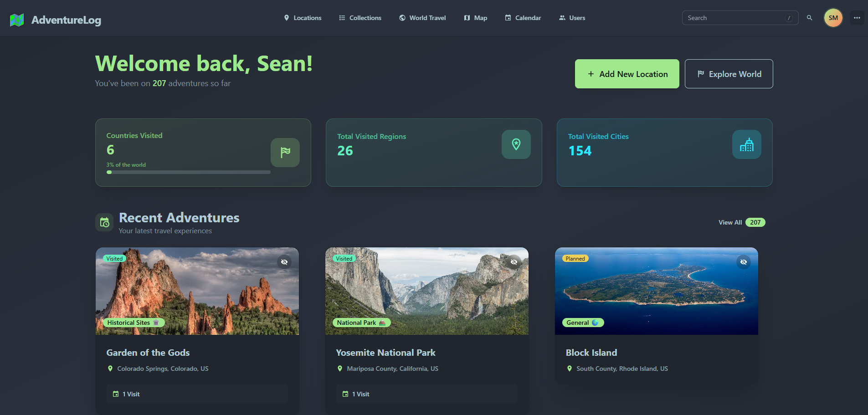The height and width of the screenshot is (415, 868).
Task: Toggle visibility eye on Block Island card
Action: pyautogui.click(x=743, y=262)
